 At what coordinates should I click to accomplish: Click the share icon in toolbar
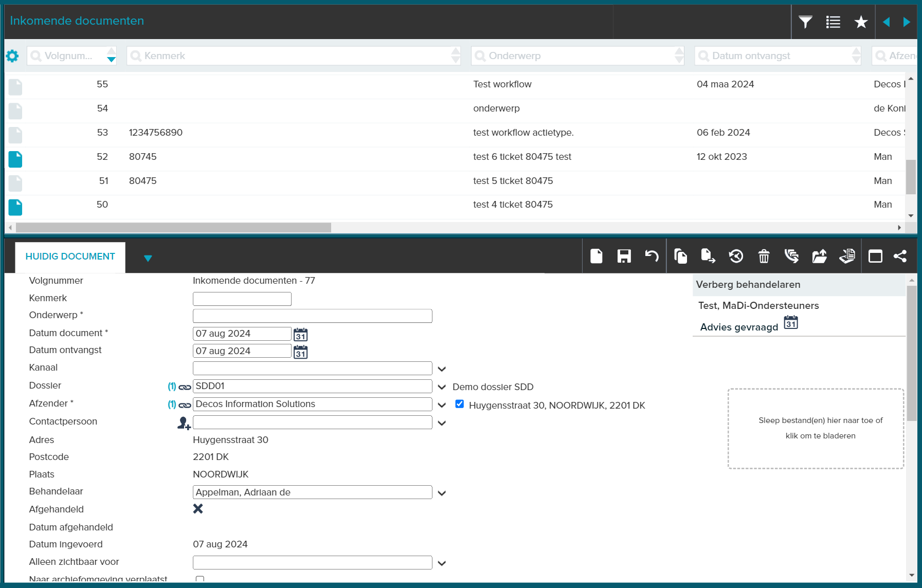(900, 256)
